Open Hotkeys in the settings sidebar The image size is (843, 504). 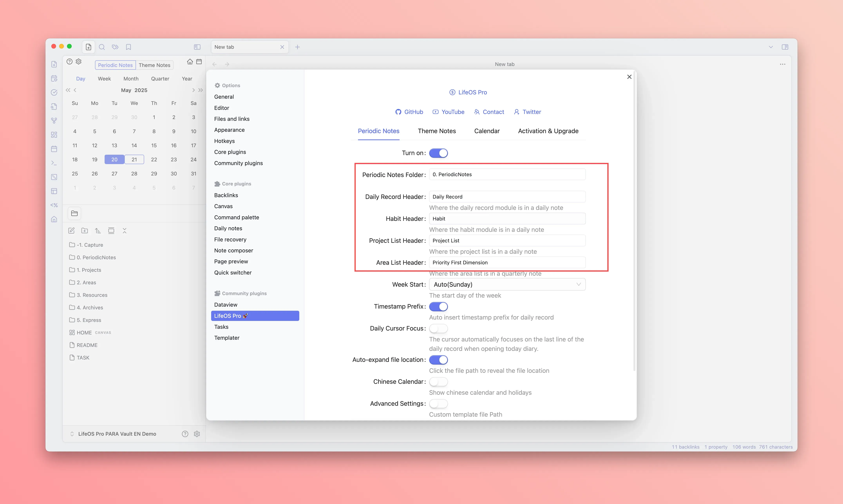[224, 141]
